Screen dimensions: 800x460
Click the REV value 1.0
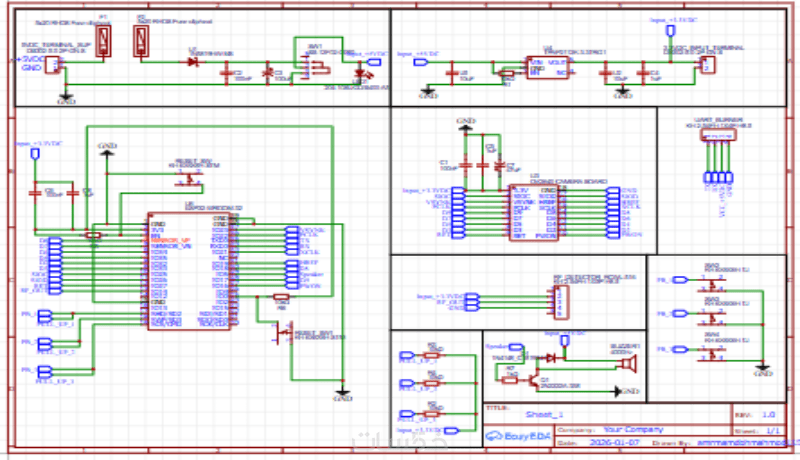768,415
